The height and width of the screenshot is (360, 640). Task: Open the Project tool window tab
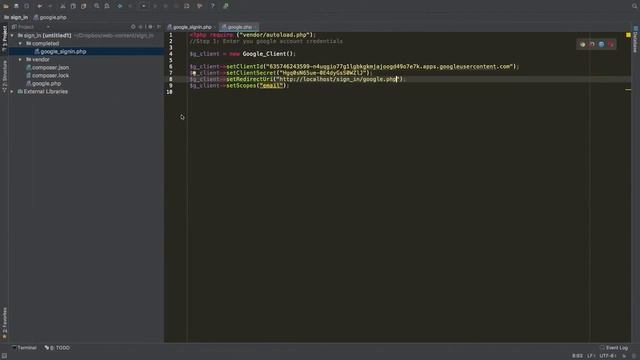pos(4,38)
